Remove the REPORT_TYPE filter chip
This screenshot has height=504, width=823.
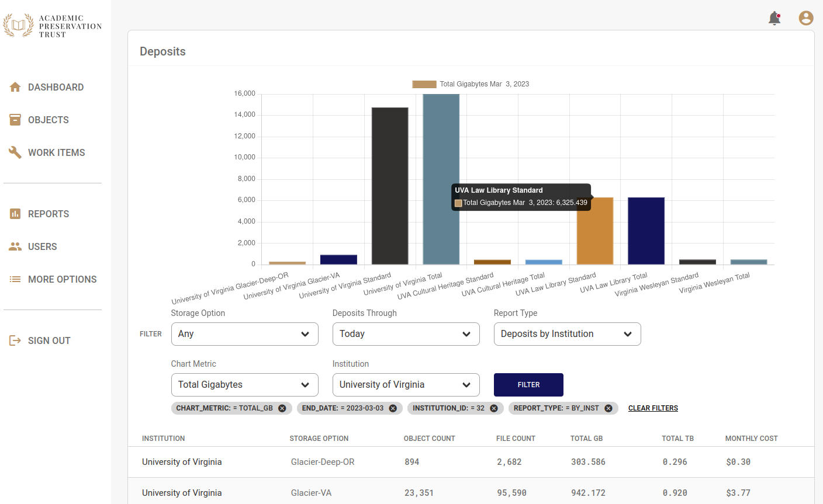click(x=608, y=408)
